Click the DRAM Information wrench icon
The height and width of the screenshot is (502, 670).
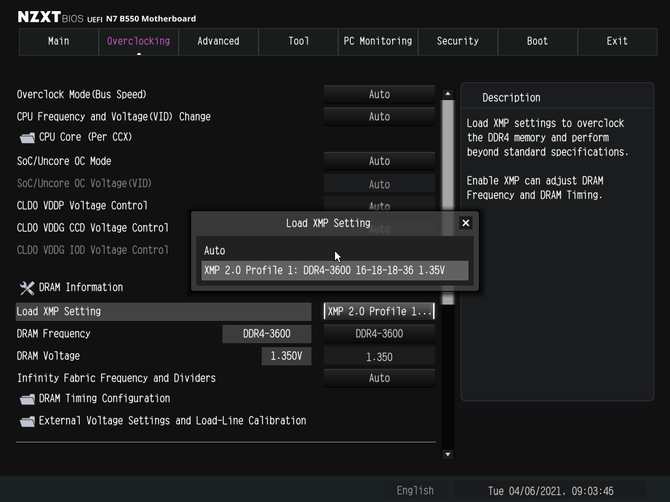(27, 288)
